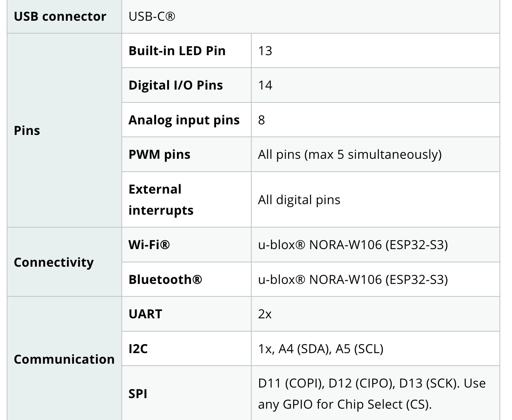Click 'All pins (max 5 simultaneously)' text
This screenshot has height=420, width=512.
pos(350,154)
